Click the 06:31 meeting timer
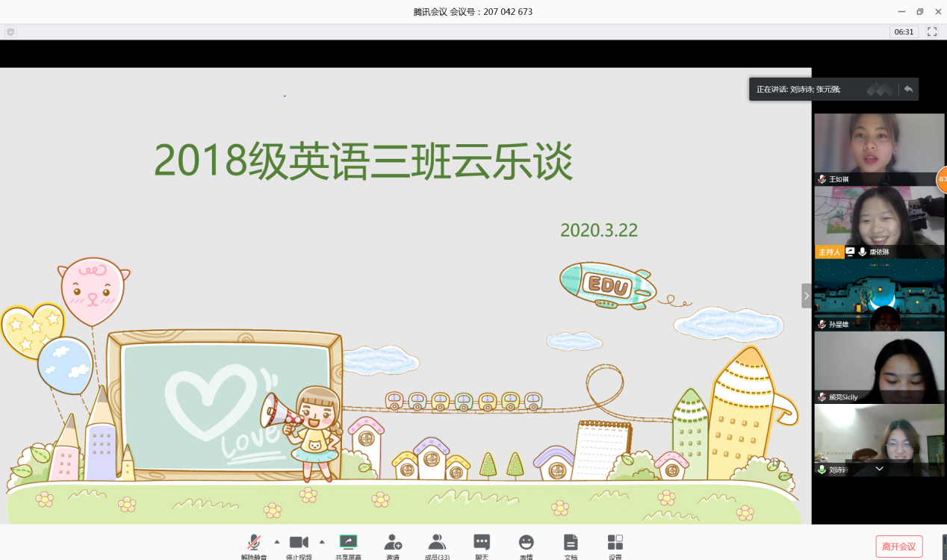 coord(904,32)
